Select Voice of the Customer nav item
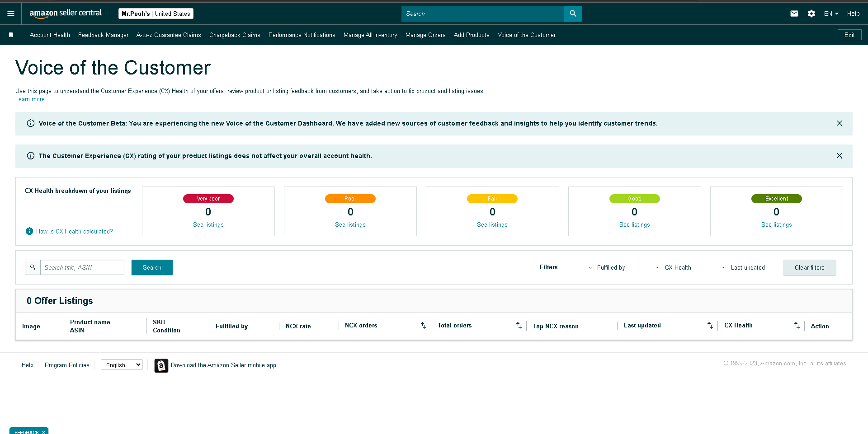This screenshot has width=868, height=434. (527, 35)
